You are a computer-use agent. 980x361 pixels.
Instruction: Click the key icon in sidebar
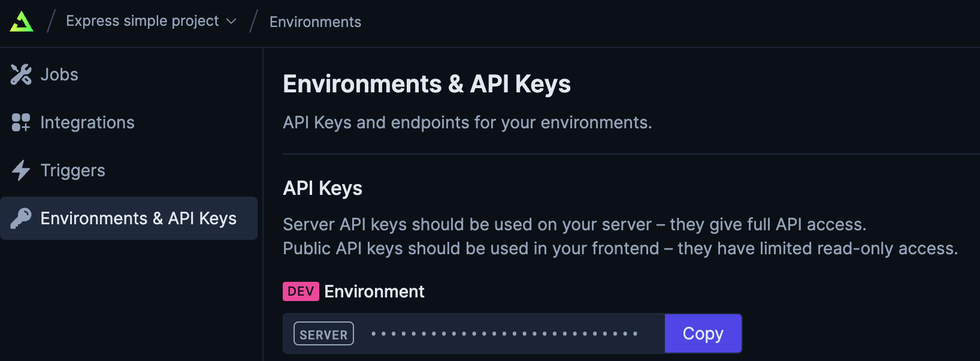pyautogui.click(x=21, y=218)
